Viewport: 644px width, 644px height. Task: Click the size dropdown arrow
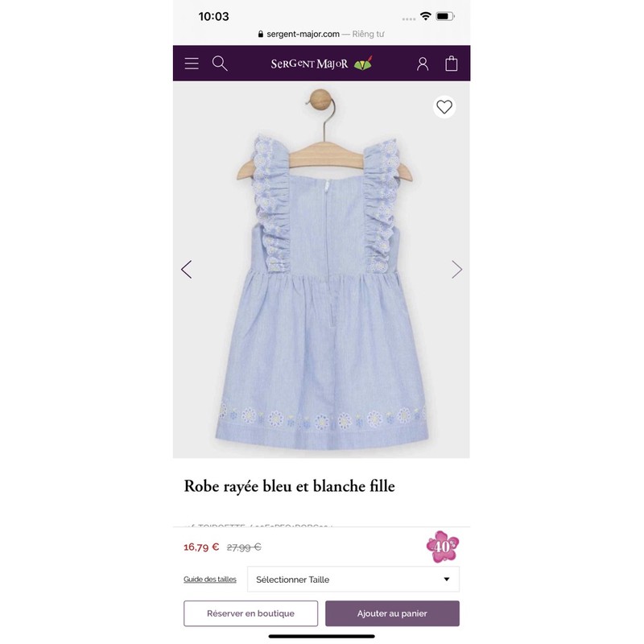click(x=447, y=579)
